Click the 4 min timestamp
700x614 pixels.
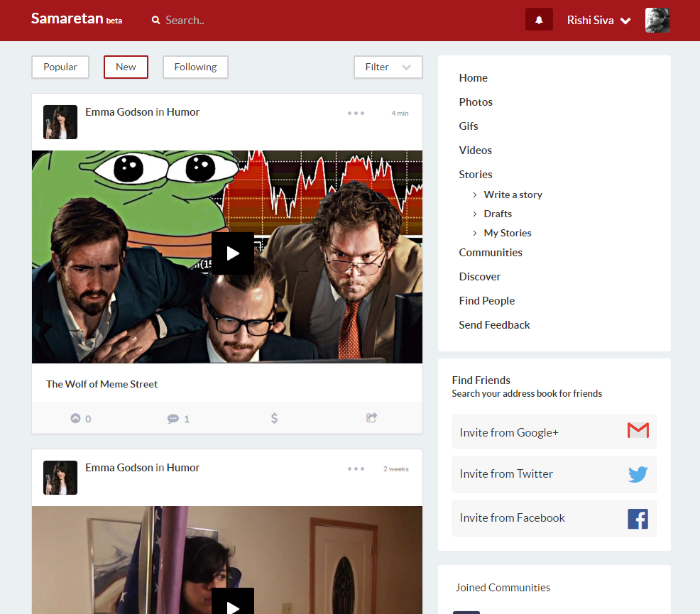400,114
